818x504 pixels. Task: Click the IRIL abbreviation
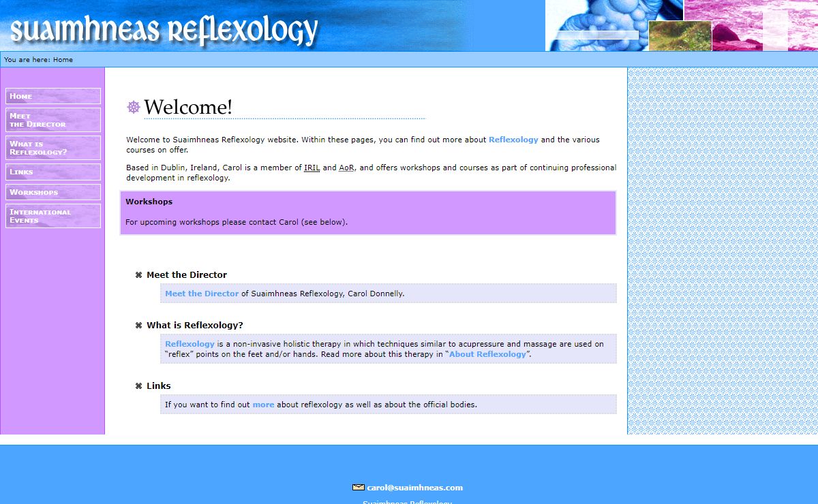coord(312,168)
